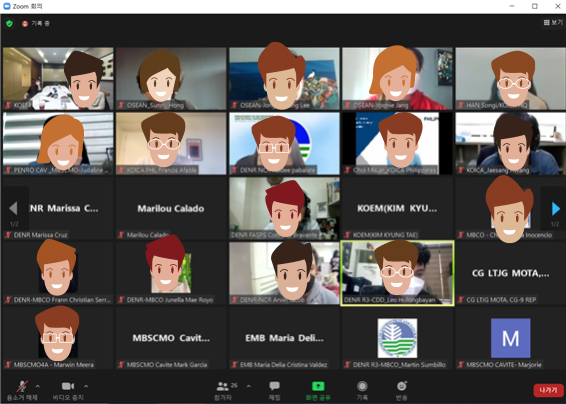Click the red recording indicator icon
Screen dimensions: 566x404
click(25, 23)
